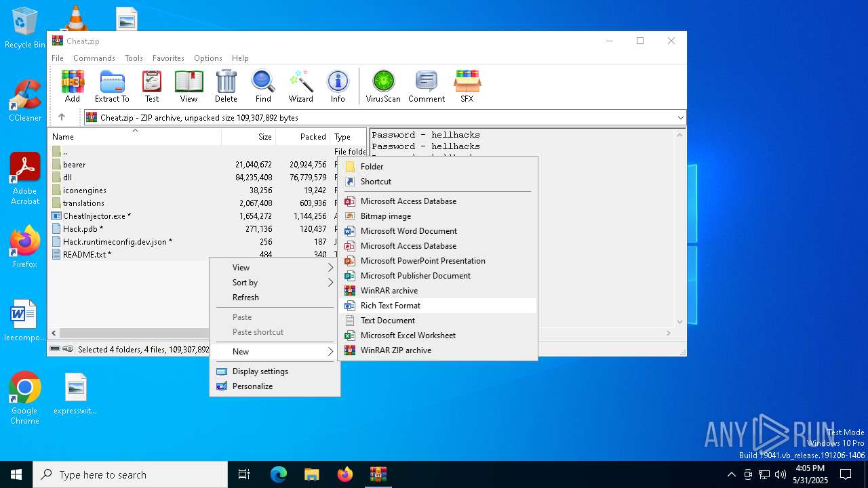The height and width of the screenshot is (488, 868).
Task: Click the Add toolbar icon in WinRAR
Action: (73, 86)
